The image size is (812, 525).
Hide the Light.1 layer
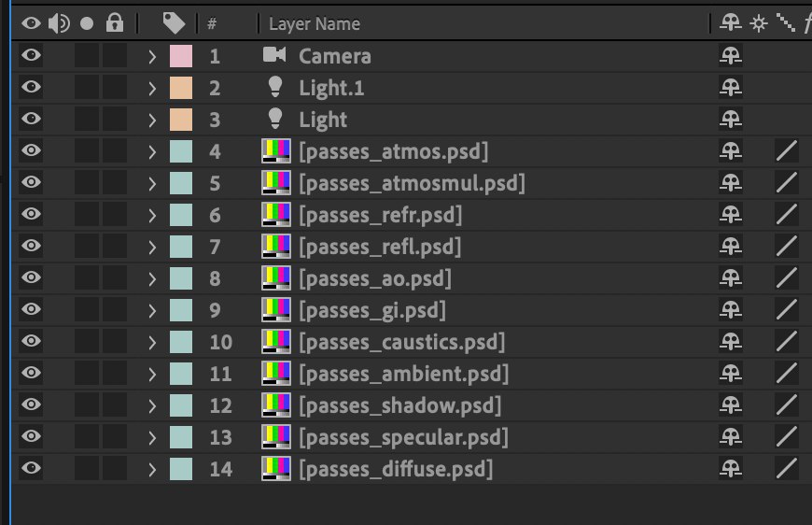(31, 87)
